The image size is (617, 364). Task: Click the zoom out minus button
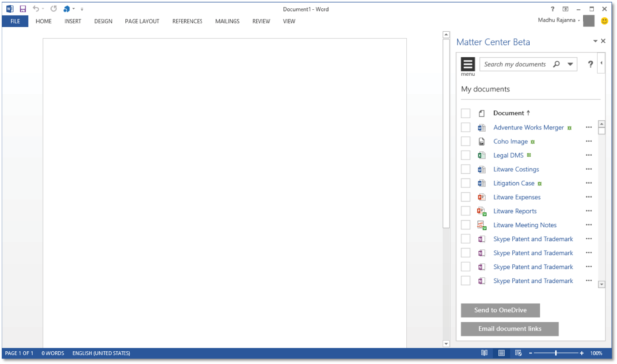point(530,353)
